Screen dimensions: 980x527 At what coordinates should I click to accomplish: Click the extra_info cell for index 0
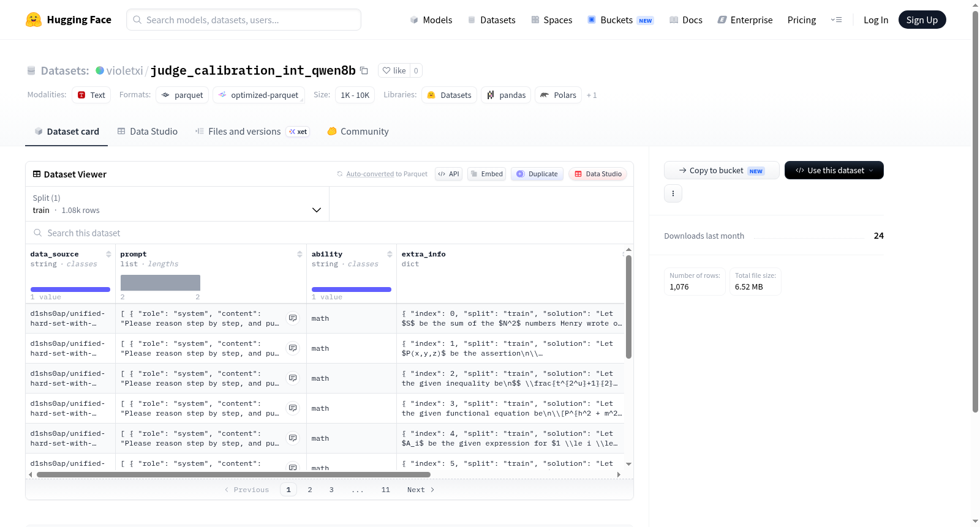(511, 318)
